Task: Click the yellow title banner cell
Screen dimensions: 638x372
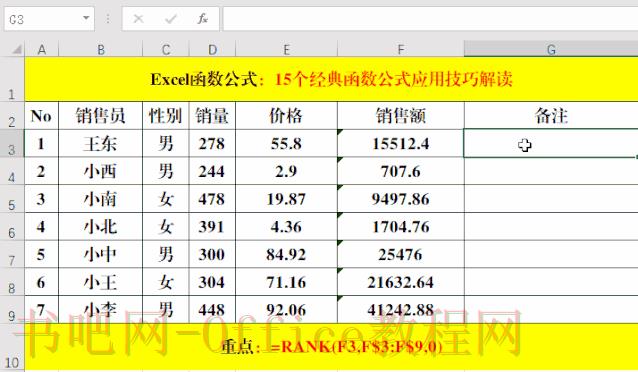Action: point(331,79)
